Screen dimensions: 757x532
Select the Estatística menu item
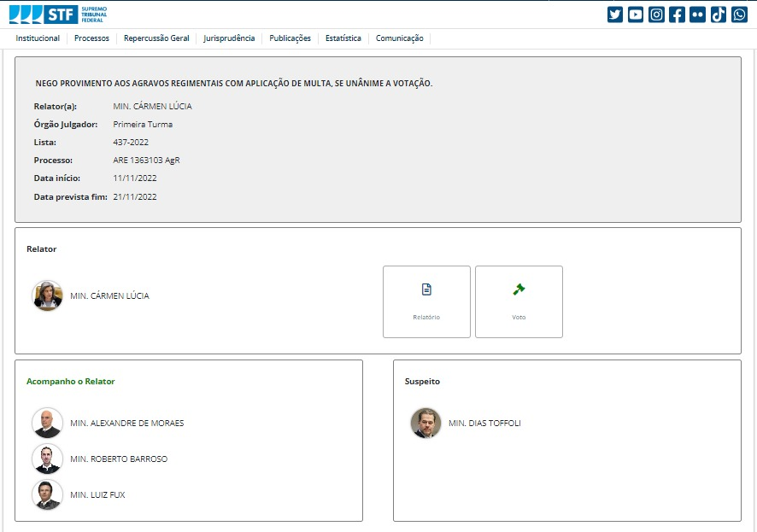coord(343,38)
